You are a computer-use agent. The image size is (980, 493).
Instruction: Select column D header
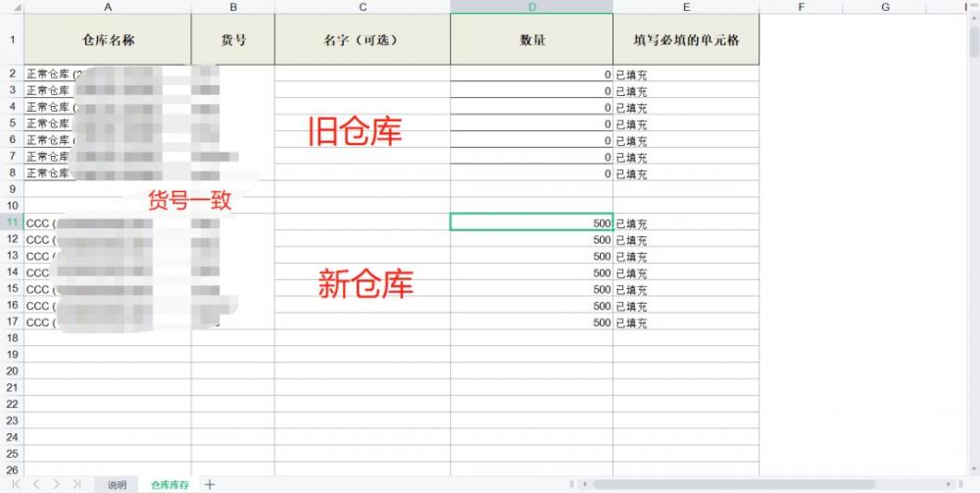tap(532, 7)
